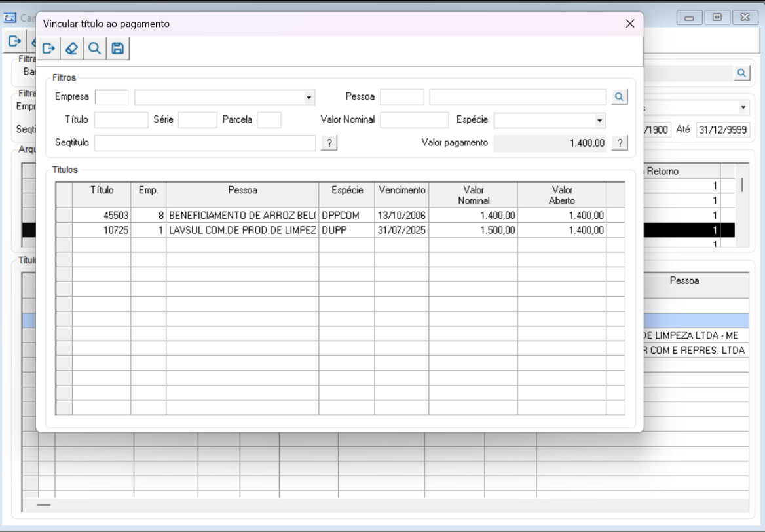The width and height of the screenshot is (765, 532).
Task: Click the Valor Aberto column header
Action: [x=562, y=195]
